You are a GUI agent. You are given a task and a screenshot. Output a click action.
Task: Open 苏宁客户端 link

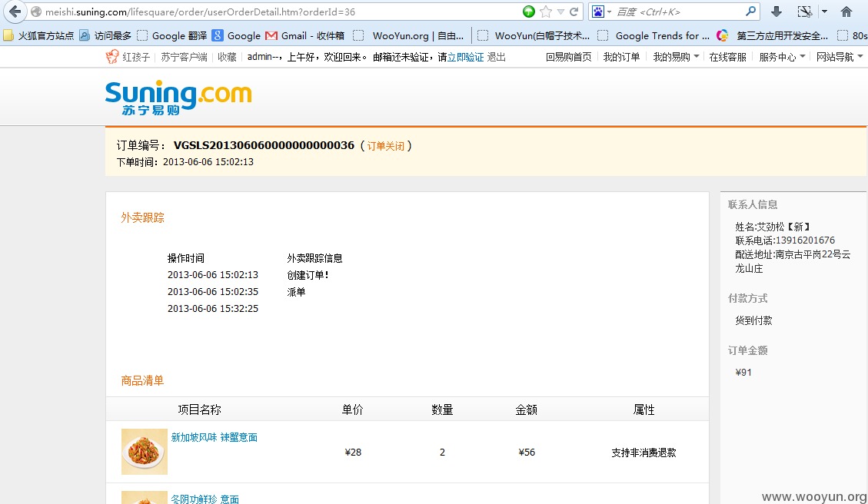click(x=184, y=57)
